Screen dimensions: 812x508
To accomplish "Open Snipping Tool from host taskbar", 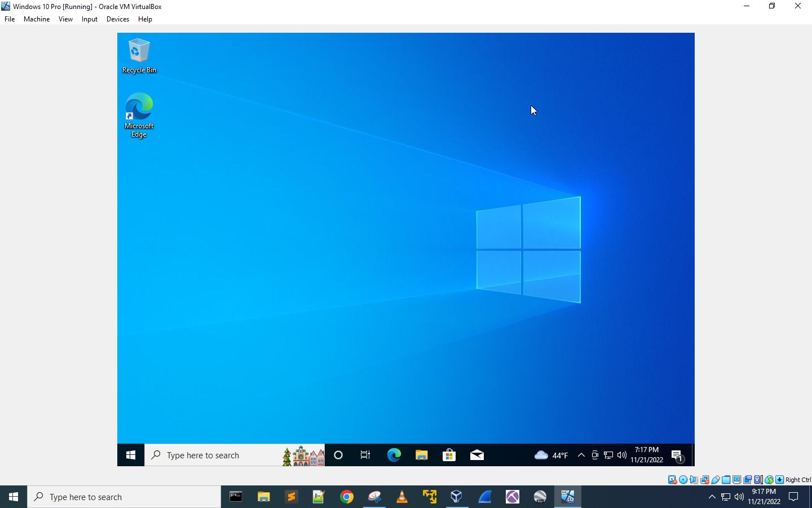I will click(374, 497).
